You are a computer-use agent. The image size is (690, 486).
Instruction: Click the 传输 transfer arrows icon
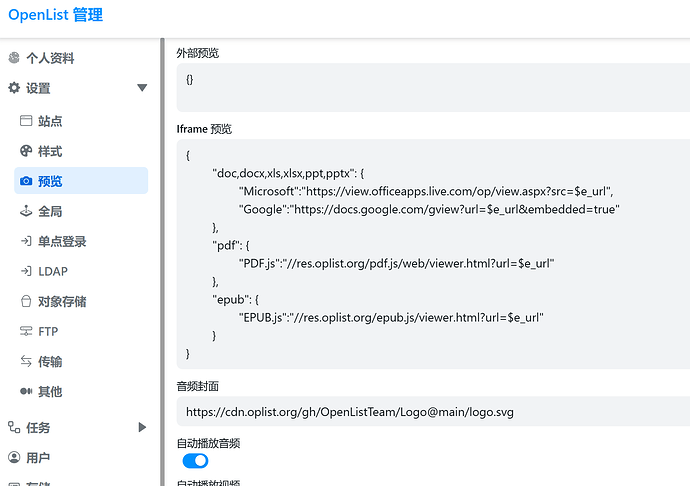[26, 361]
